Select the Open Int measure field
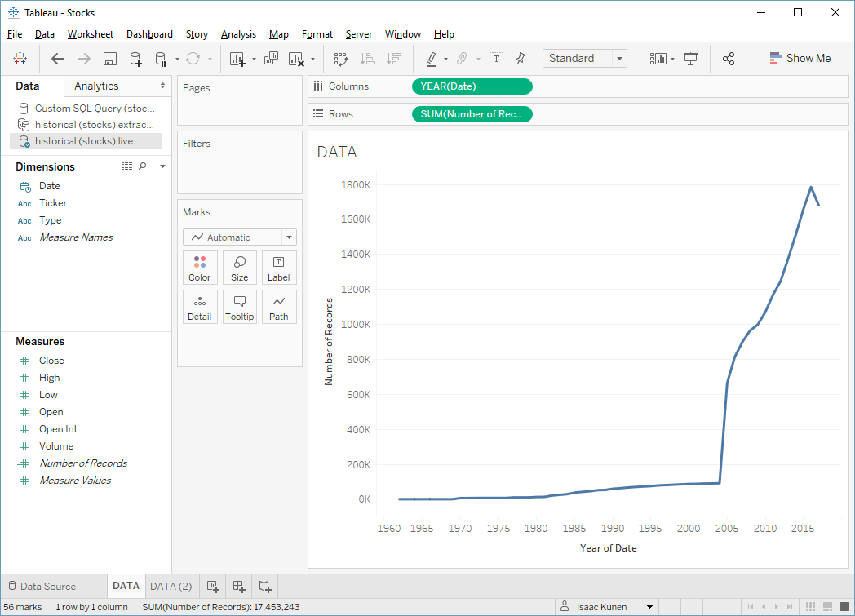The image size is (855, 616). [x=58, y=429]
